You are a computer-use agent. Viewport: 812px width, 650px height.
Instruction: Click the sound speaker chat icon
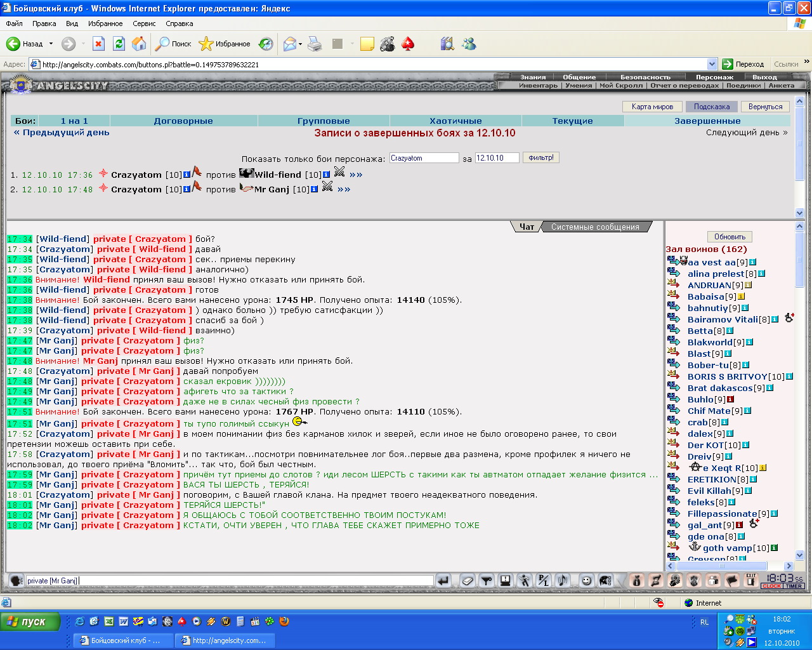[x=563, y=580]
